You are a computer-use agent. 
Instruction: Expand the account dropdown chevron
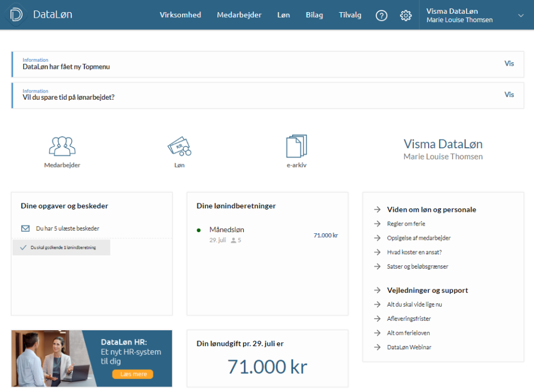click(x=521, y=15)
